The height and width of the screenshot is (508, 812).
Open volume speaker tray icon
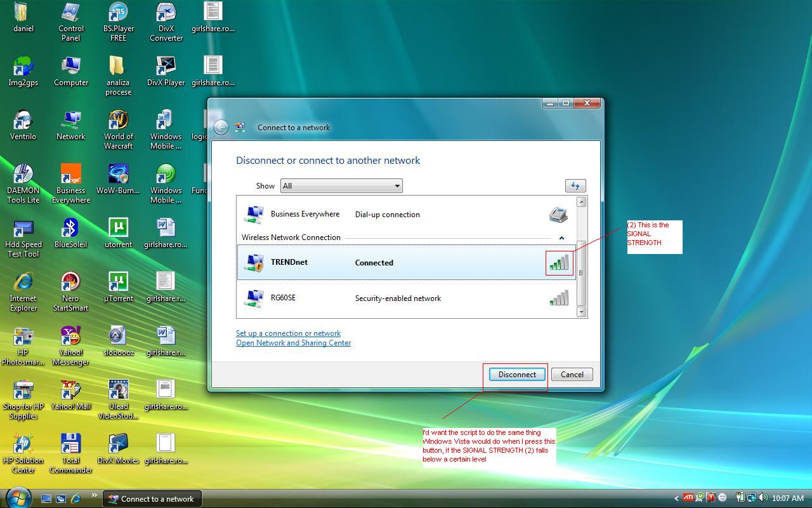[x=763, y=498]
